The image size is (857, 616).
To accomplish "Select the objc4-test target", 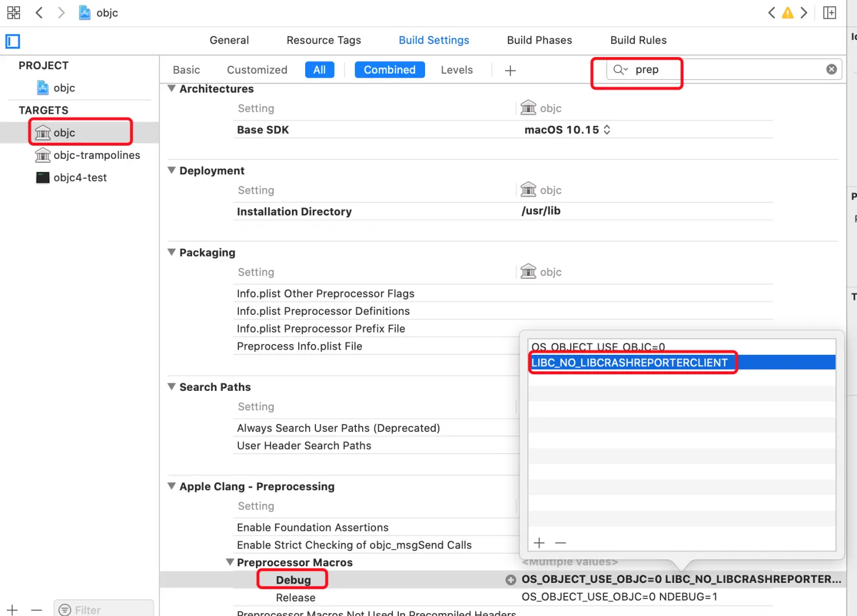I will (x=71, y=177).
